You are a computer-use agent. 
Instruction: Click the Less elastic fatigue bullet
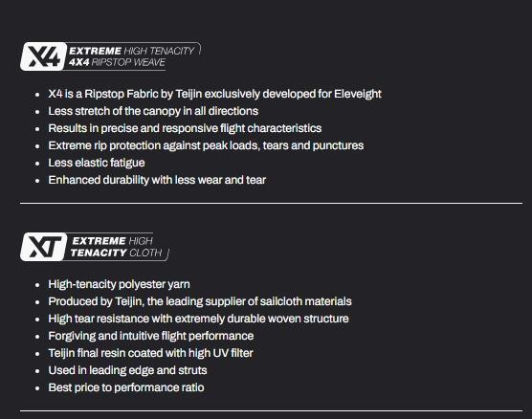point(97,163)
